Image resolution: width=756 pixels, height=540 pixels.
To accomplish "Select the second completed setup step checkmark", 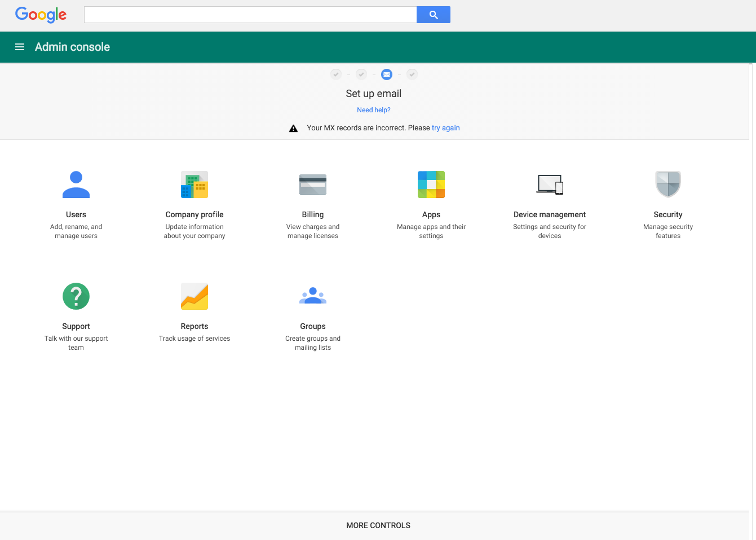I will click(361, 74).
